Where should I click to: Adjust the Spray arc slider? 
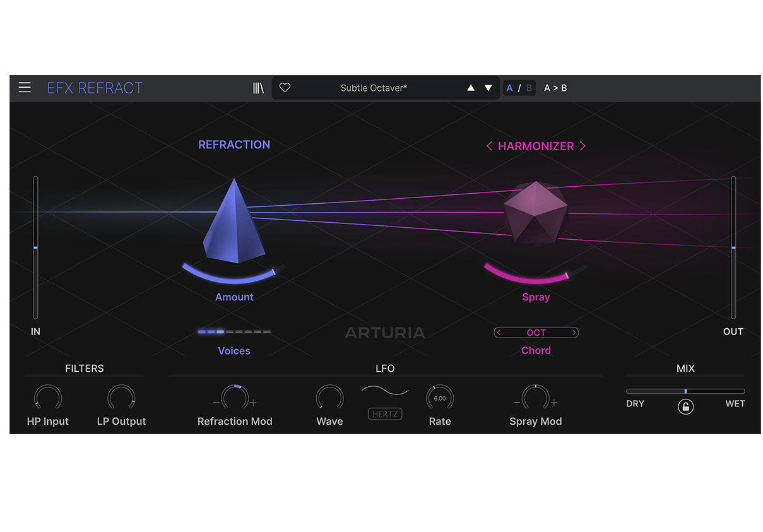pos(535,275)
